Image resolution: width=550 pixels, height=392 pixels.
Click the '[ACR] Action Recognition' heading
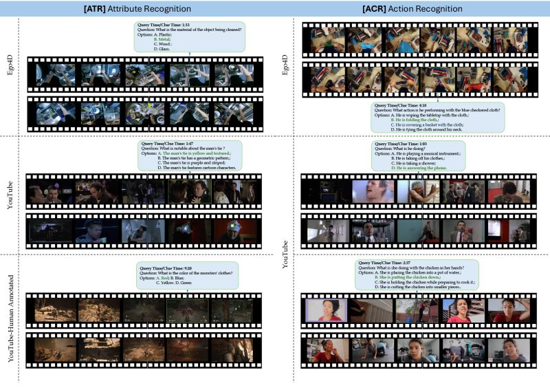[x=412, y=9]
